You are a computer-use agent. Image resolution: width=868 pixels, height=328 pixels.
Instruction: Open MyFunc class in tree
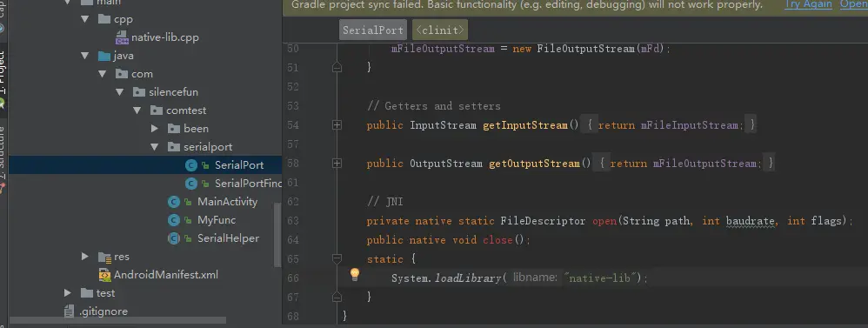217,220
